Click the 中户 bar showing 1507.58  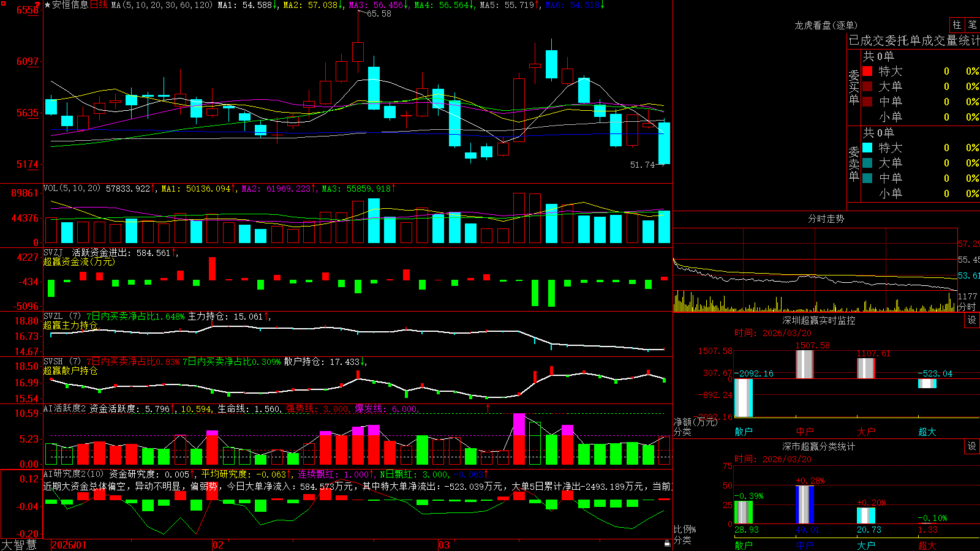click(x=804, y=364)
